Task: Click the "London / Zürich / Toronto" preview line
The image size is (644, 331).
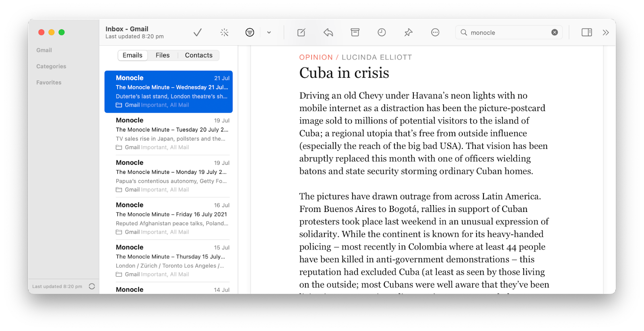Action: [x=170, y=266]
